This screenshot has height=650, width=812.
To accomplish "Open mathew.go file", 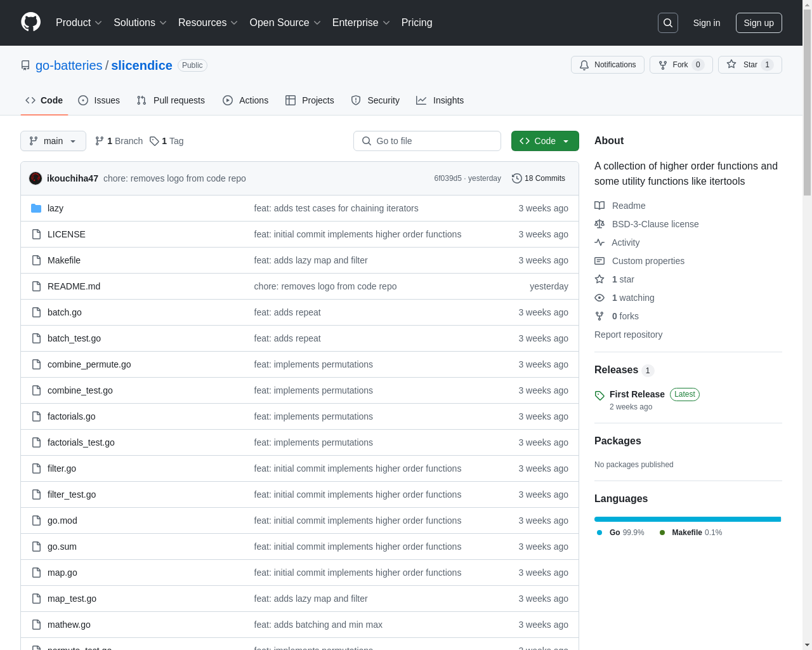I will point(69,625).
